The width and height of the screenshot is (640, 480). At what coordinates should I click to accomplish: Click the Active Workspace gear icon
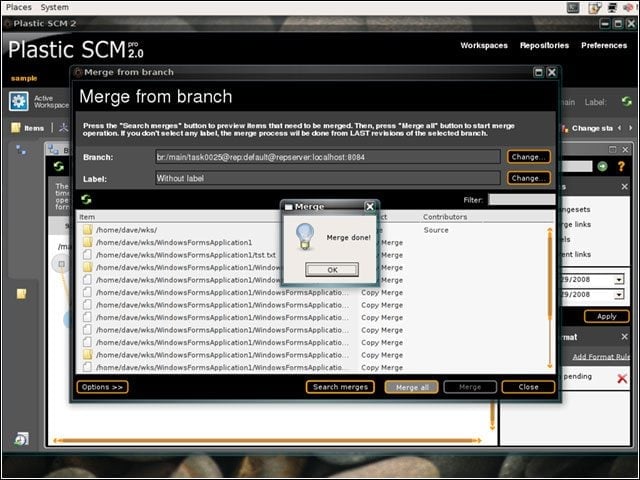19,101
